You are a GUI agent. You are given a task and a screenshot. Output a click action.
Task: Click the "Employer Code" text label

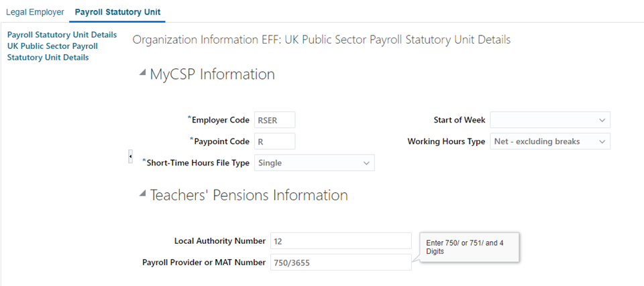pyautogui.click(x=220, y=121)
